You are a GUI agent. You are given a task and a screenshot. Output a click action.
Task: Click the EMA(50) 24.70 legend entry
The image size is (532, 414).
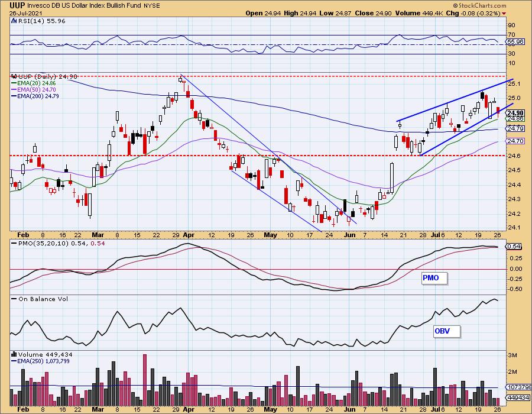point(34,89)
